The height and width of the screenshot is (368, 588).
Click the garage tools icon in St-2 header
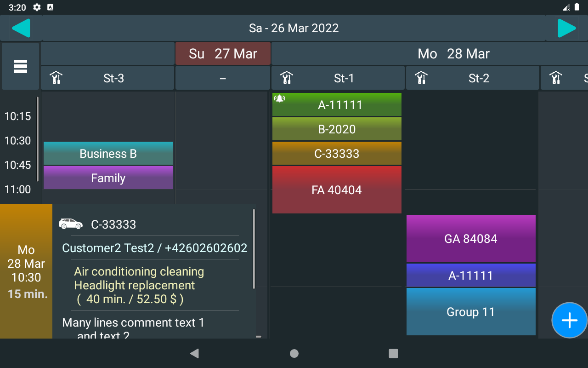click(x=421, y=78)
